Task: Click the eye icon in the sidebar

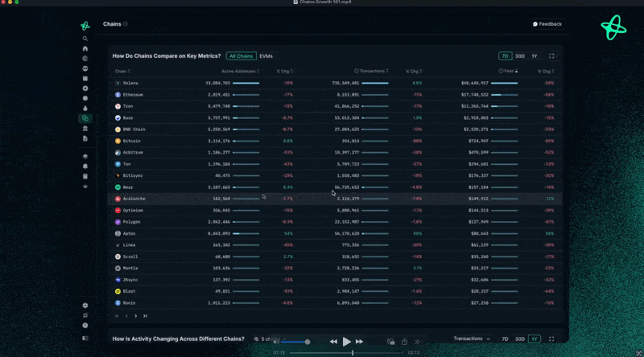Action: [x=85, y=187]
